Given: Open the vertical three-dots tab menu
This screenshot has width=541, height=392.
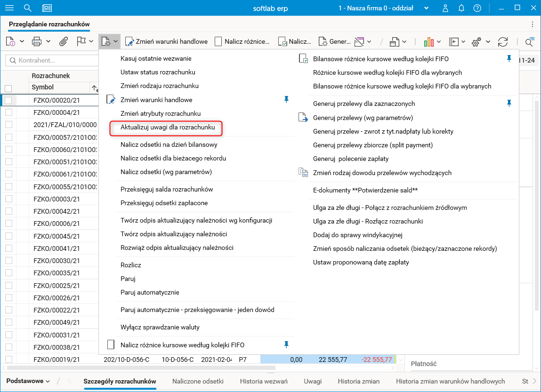Looking at the screenshot, I should click(533, 24).
